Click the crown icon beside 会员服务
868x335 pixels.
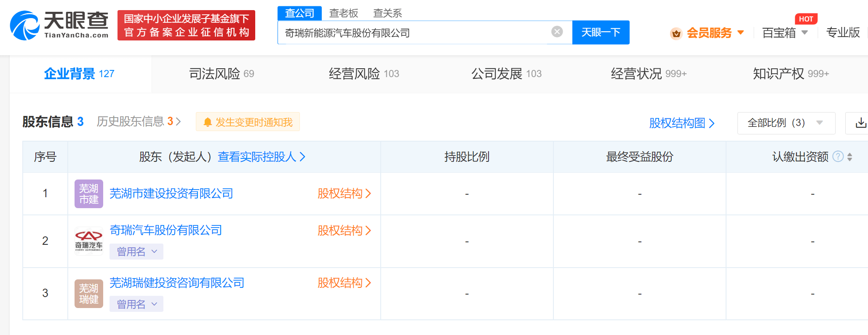676,33
